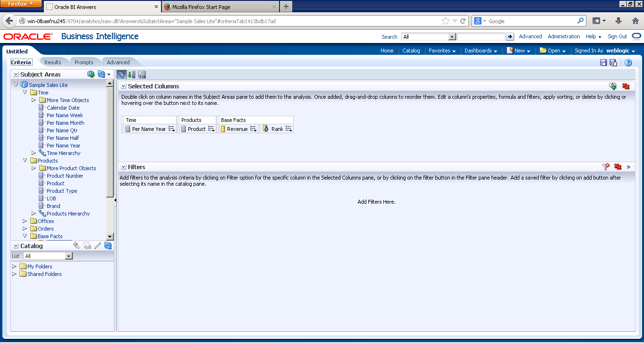Click the Edit pencil icon in Catalog pane
Image resolution: width=644 pixels, height=344 pixels.
click(x=98, y=245)
